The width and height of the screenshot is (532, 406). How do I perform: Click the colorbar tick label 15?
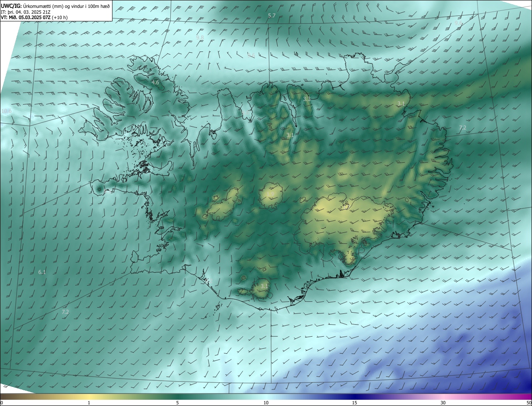point(355,403)
